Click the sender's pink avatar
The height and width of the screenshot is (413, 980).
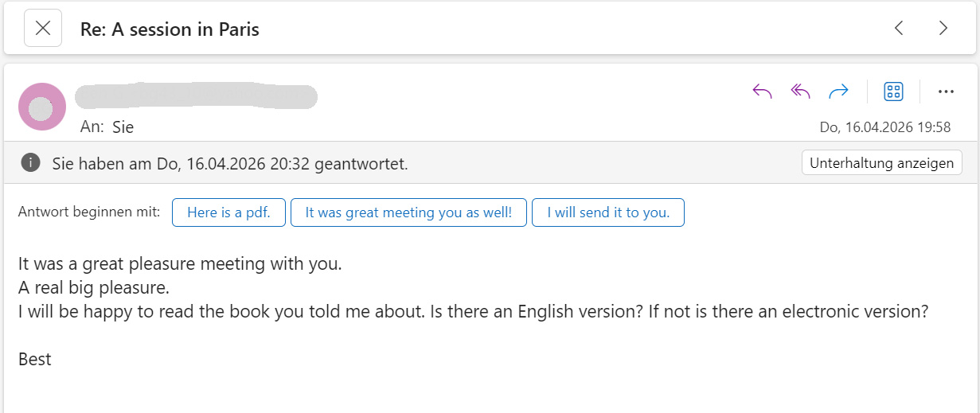(x=42, y=107)
